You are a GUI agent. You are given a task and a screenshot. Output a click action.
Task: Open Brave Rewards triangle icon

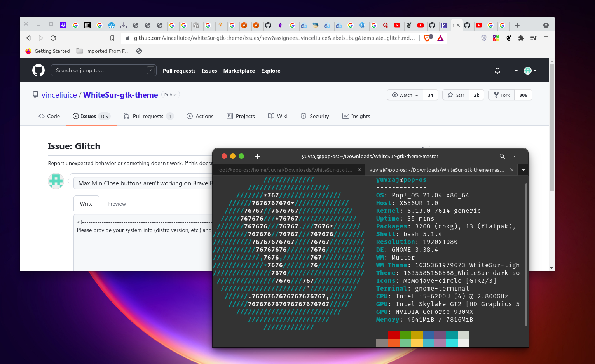pyautogui.click(x=440, y=38)
